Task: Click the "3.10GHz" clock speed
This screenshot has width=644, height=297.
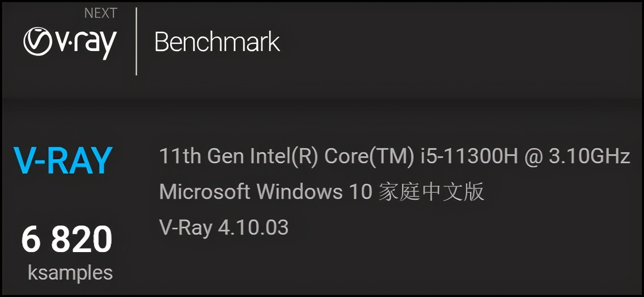Action: coord(589,157)
